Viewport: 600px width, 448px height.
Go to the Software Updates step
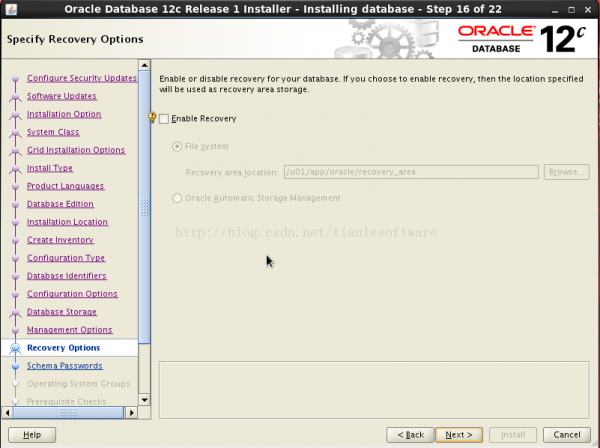pos(62,96)
